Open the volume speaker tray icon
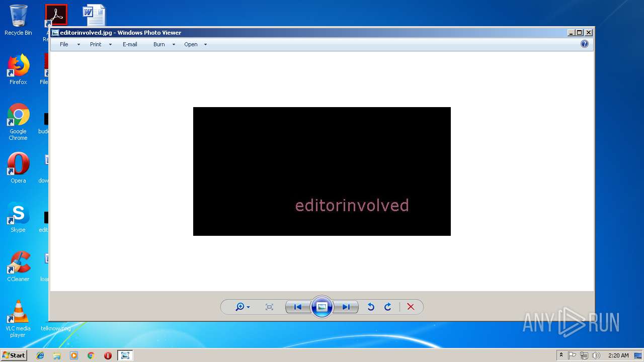644x362 pixels. pyautogui.click(x=596, y=355)
